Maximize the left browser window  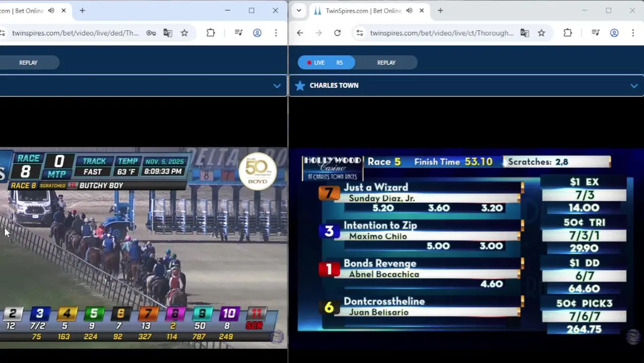251,11
